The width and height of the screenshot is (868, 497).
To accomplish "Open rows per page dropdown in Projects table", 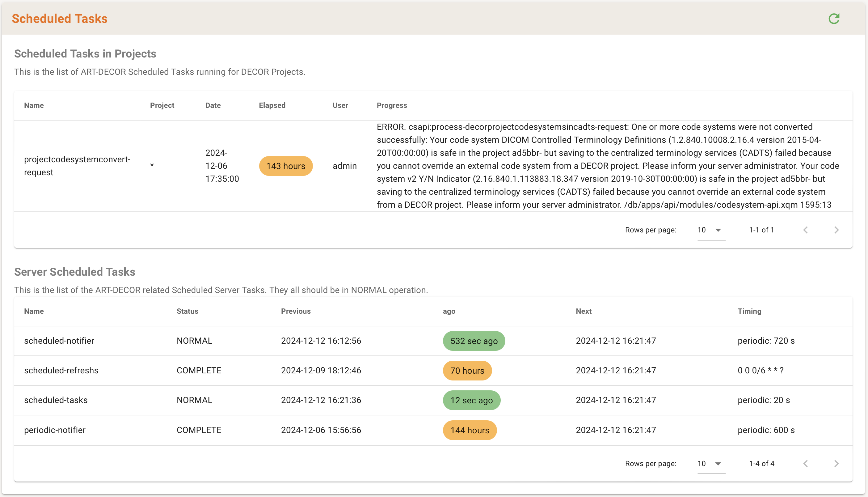I will 711,230.
